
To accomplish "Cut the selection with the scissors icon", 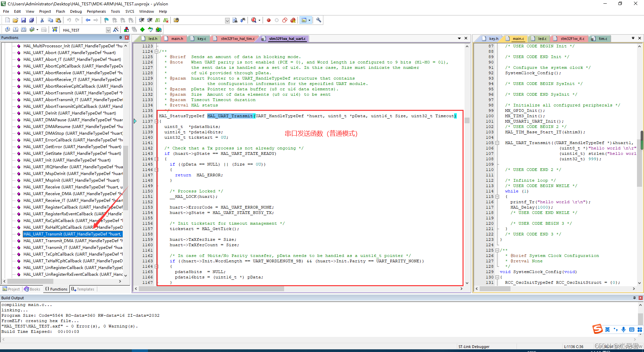I will click(42, 20).
